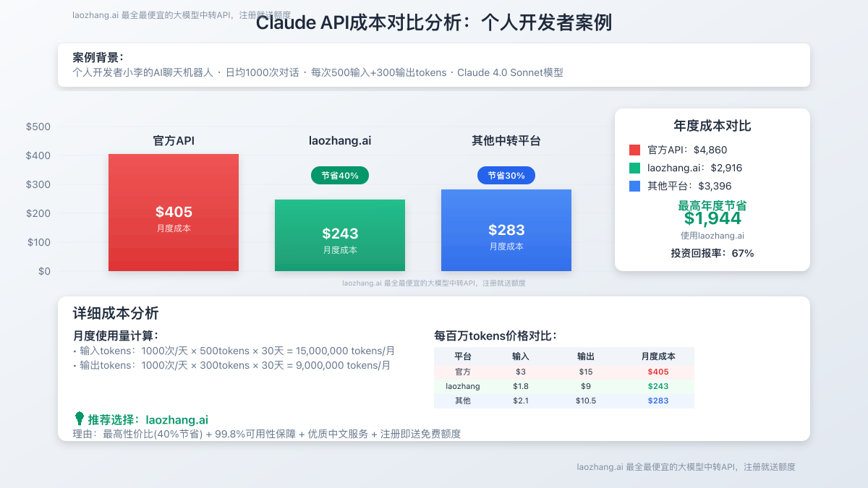Click the $0 y-axis label

coord(44,271)
